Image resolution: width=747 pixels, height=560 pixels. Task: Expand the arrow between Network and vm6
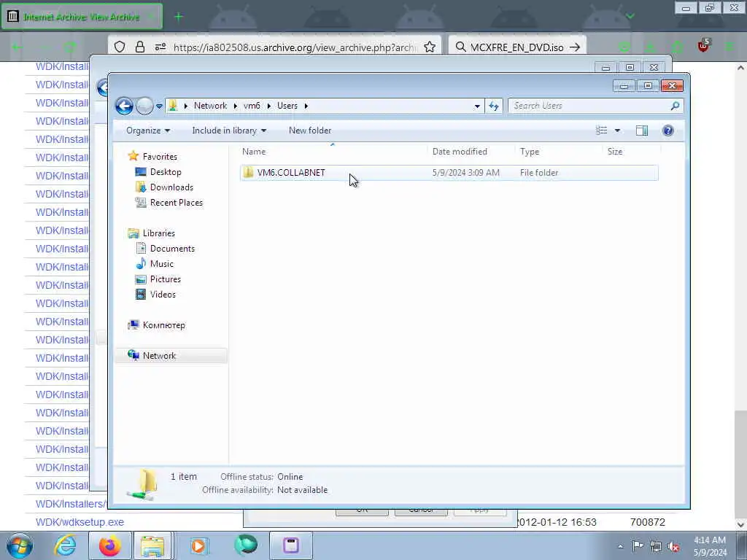pos(236,106)
